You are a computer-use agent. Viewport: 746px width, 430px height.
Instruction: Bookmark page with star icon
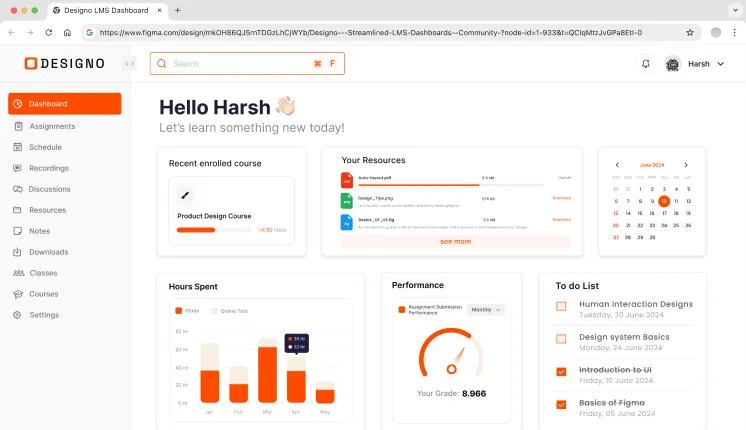click(690, 32)
